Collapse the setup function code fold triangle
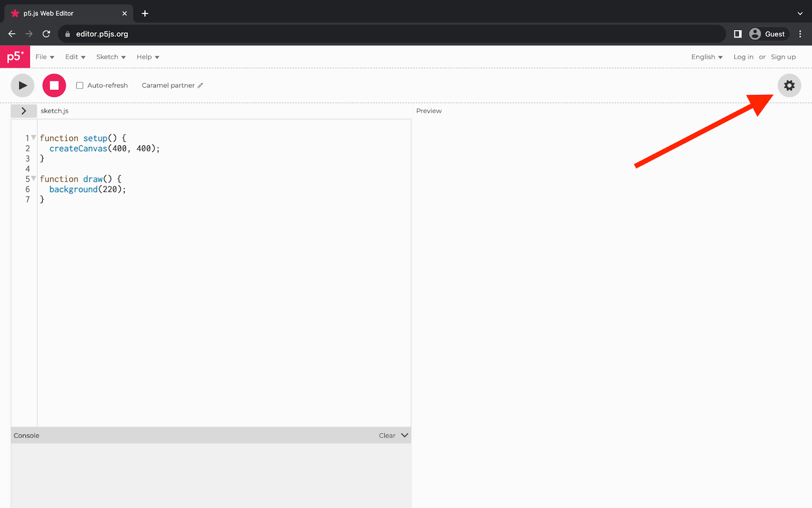The width and height of the screenshot is (812, 508). point(33,137)
